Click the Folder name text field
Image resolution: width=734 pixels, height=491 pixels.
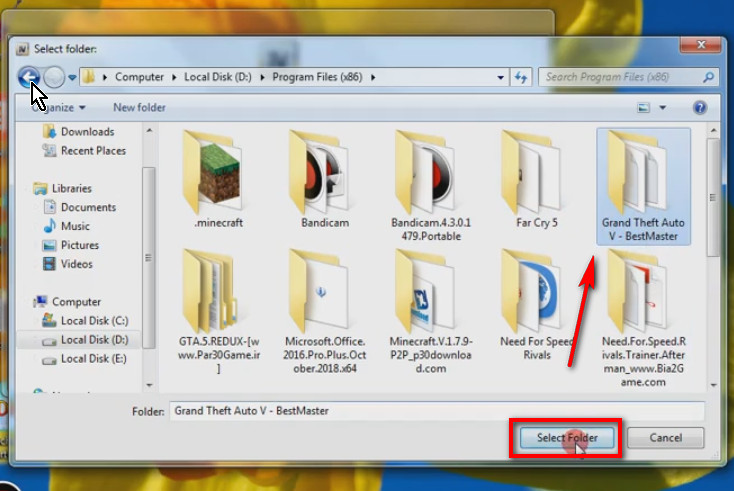pos(437,411)
